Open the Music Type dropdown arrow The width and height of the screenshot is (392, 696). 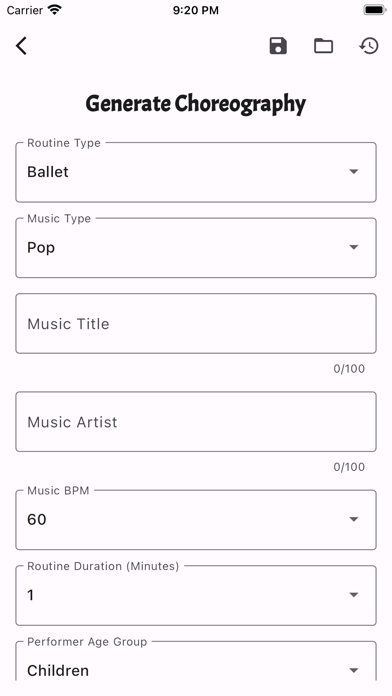click(x=353, y=247)
